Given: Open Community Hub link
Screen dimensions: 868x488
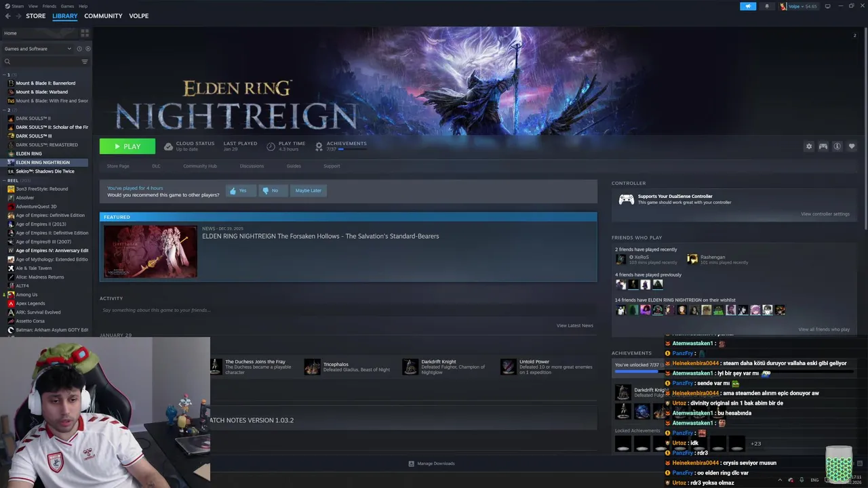Looking at the screenshot, I should coord(199,166).
